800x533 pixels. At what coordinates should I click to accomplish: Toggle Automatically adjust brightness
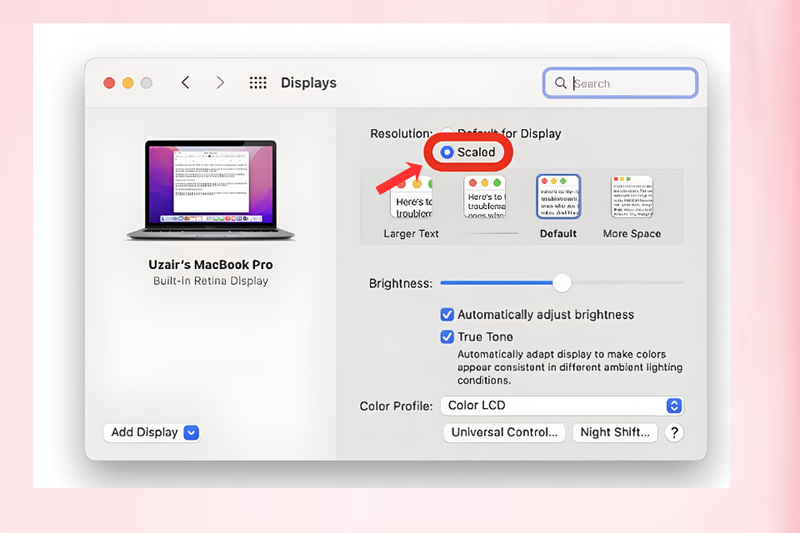[x=447, y=315]
